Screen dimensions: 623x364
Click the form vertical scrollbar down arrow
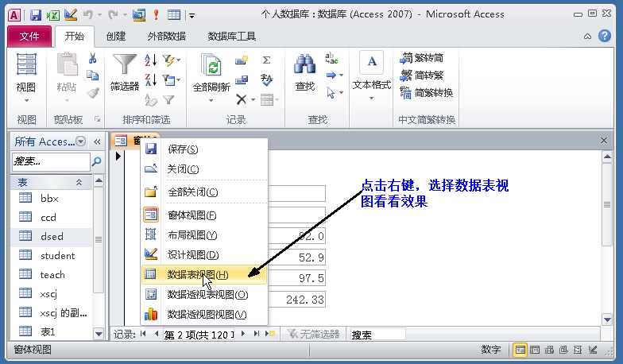pos(607,319)
